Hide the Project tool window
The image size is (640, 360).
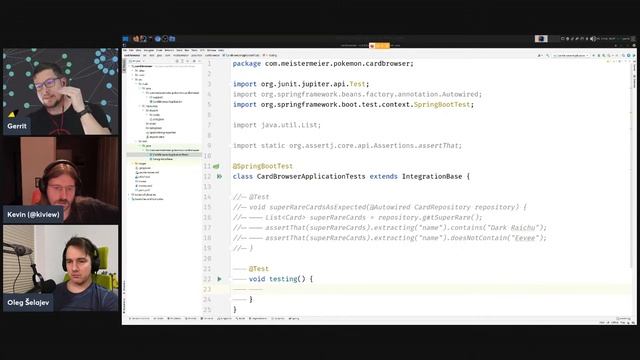coord(199,61)
